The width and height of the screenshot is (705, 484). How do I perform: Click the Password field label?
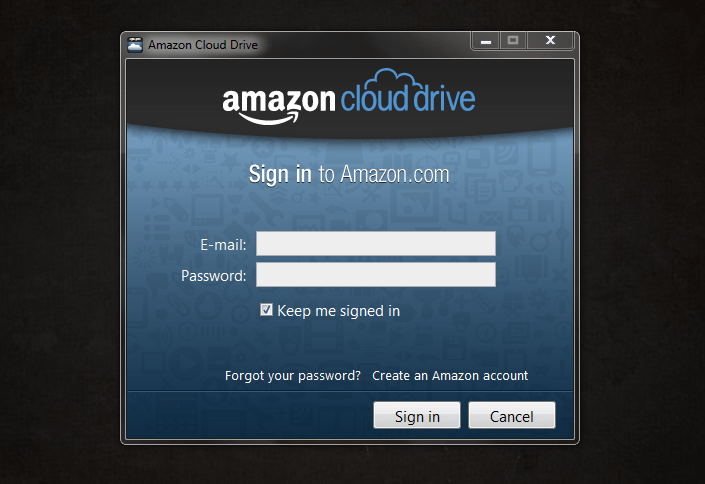(x=214, y=276)
